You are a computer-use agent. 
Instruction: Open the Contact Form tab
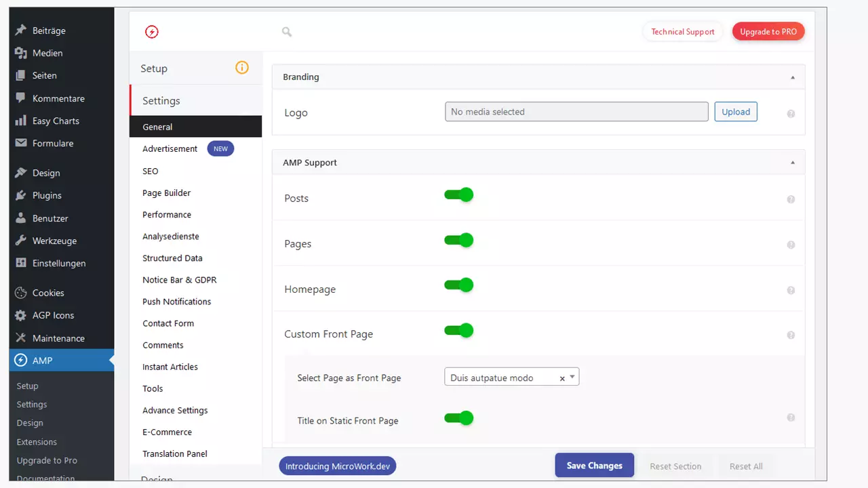(x=168, y=323)
